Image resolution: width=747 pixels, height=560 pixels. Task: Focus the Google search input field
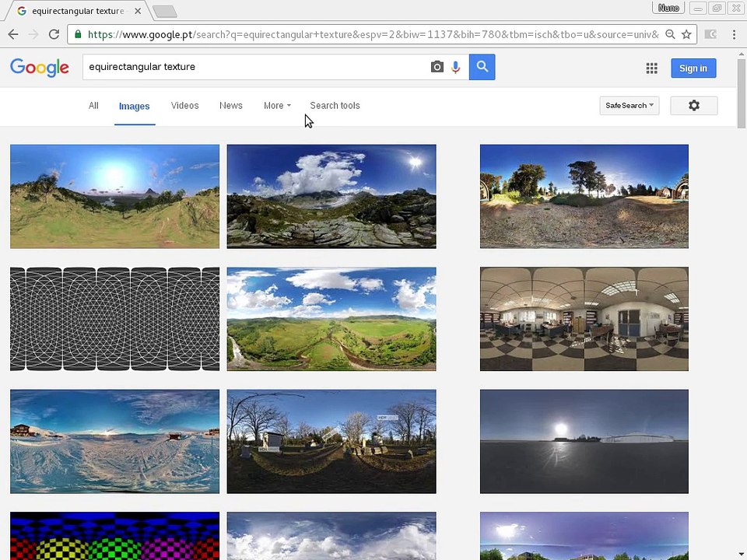(258, 67)
